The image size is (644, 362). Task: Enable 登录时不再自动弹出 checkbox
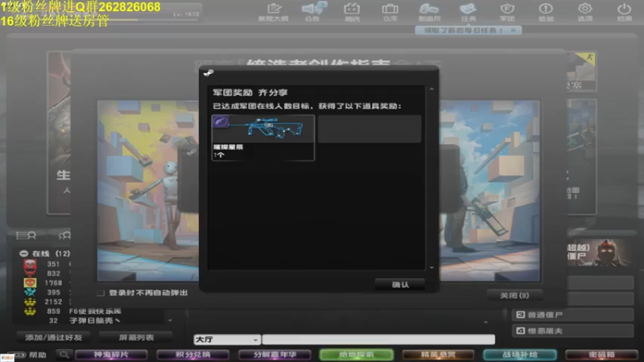(x=101, y=293)
